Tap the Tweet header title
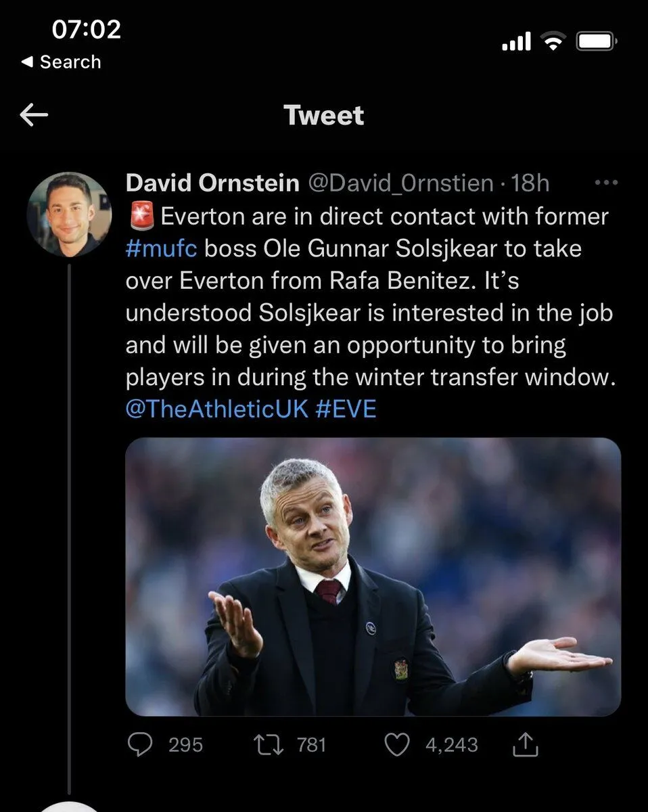Screen dimensions: 648x812 tap(324, 116)
